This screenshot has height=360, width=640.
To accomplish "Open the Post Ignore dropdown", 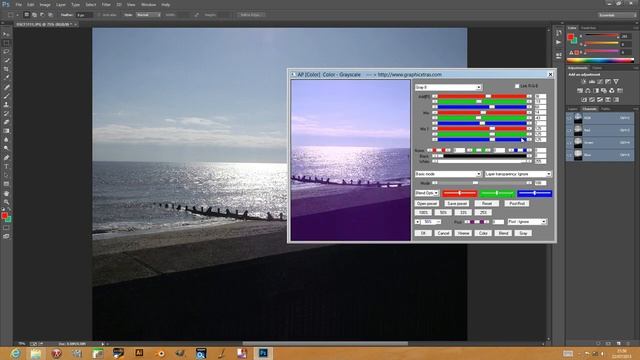I will (x=527, y=222).
